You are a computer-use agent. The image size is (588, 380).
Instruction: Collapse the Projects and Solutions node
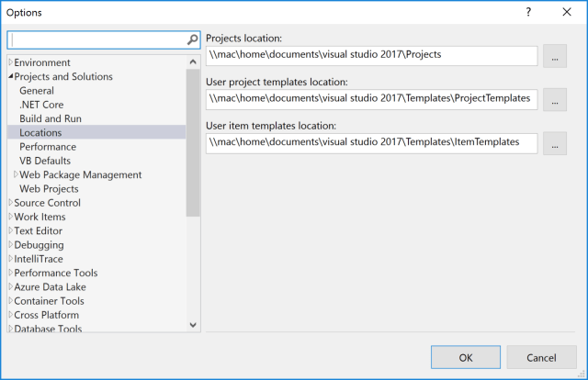point(10,77)
